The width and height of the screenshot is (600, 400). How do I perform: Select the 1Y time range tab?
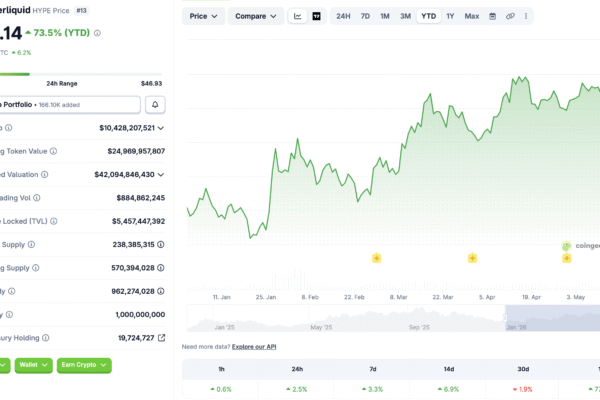[x=450, y=16]
